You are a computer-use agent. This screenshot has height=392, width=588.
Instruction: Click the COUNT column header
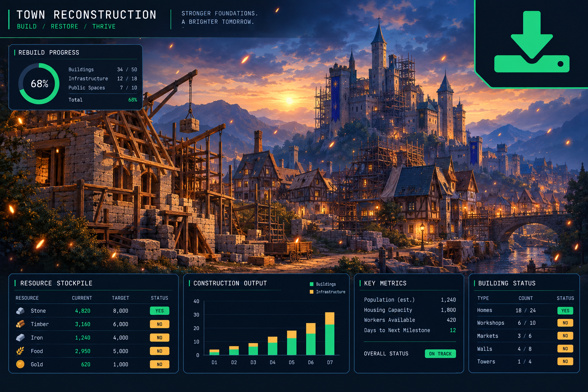click(526, 298)
